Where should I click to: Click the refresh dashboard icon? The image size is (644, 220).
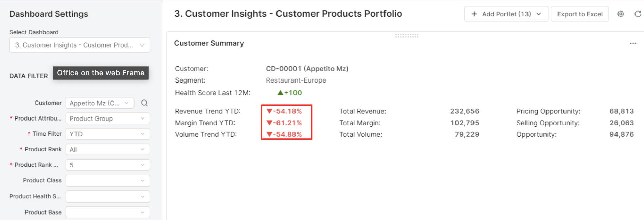tap(638, 14)
